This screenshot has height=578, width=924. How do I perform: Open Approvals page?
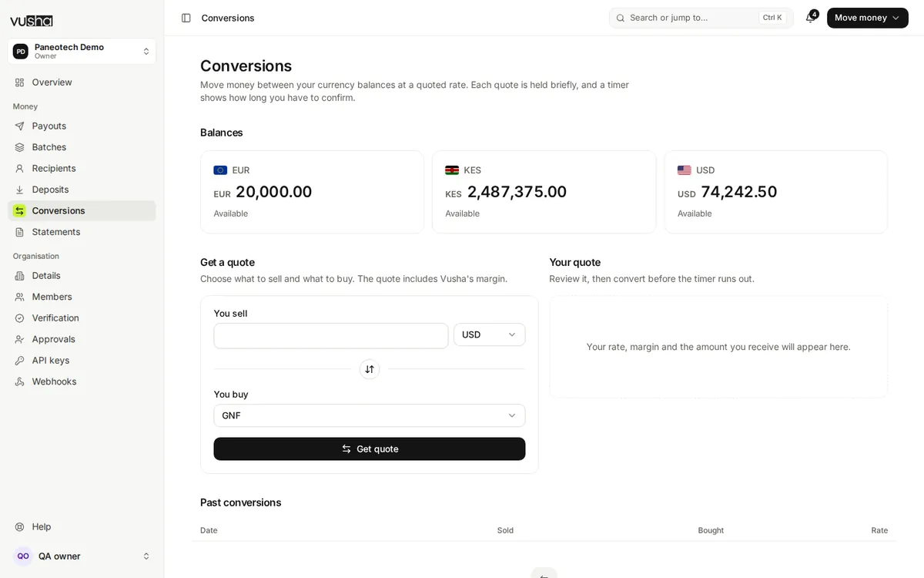pos(82,339)
